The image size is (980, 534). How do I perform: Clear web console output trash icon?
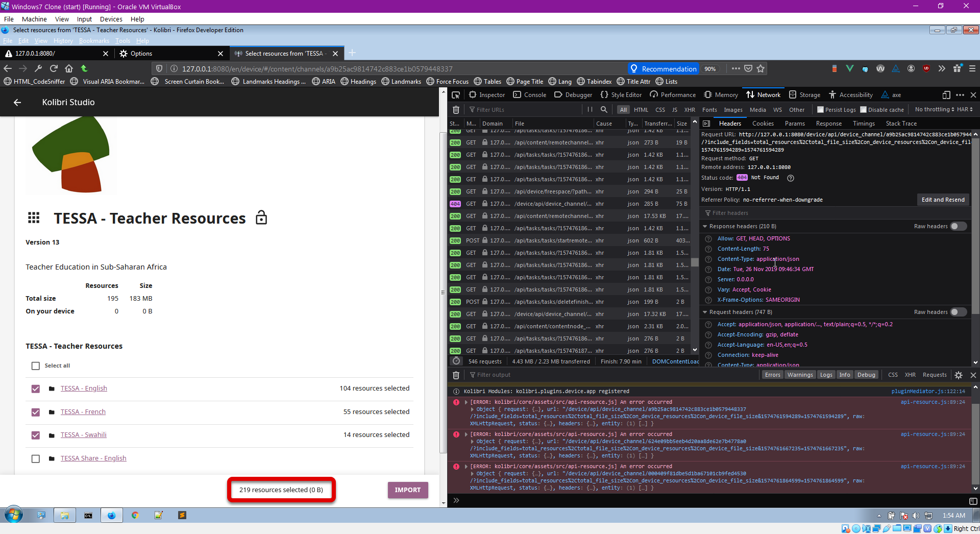456,375
